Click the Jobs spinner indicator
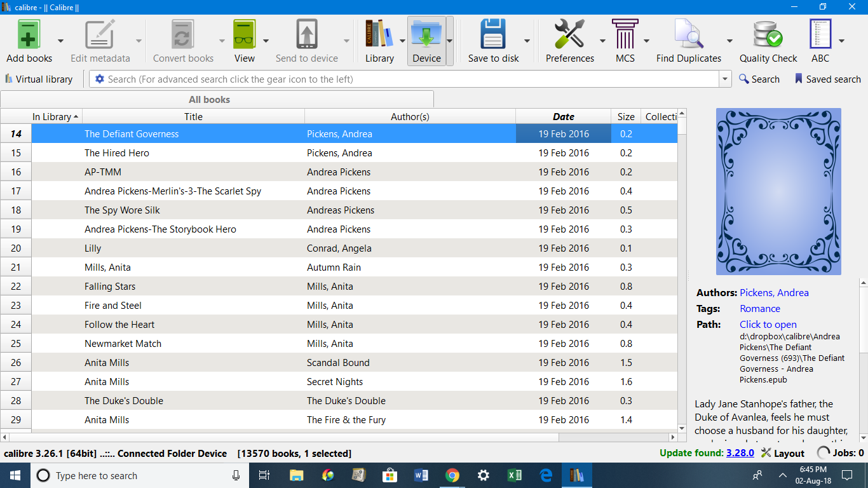Image resolution: width=868 pixels, height=488 pixels. 824,453
